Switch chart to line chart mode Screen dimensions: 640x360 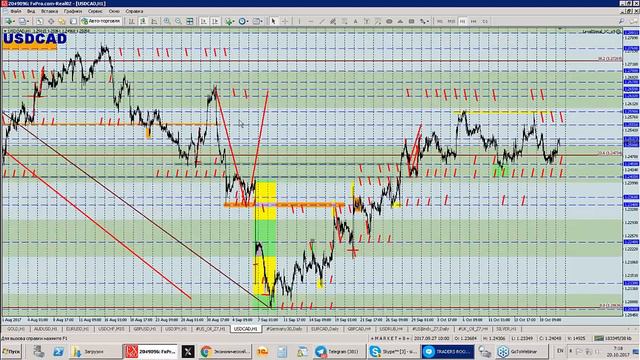point(154,21)
